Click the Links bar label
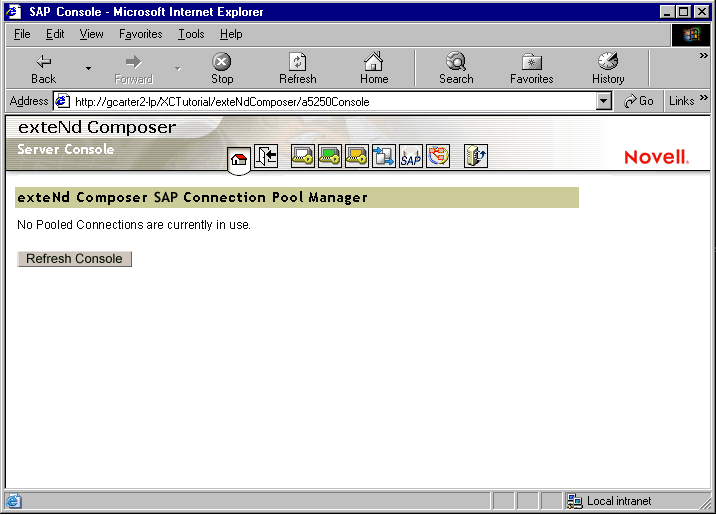Screen dimensions: 716x515 681,101
